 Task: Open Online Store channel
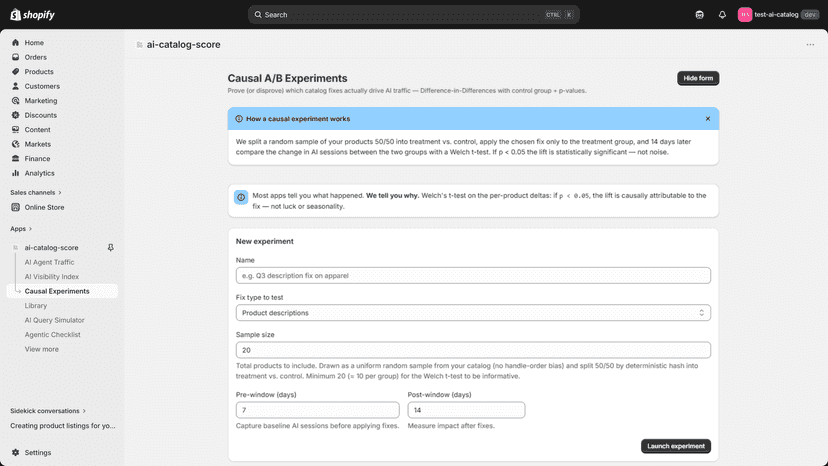[44, 208]
